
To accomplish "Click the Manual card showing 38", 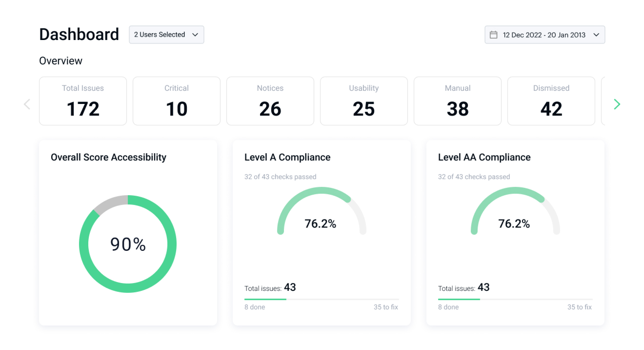I will (457, 101).
